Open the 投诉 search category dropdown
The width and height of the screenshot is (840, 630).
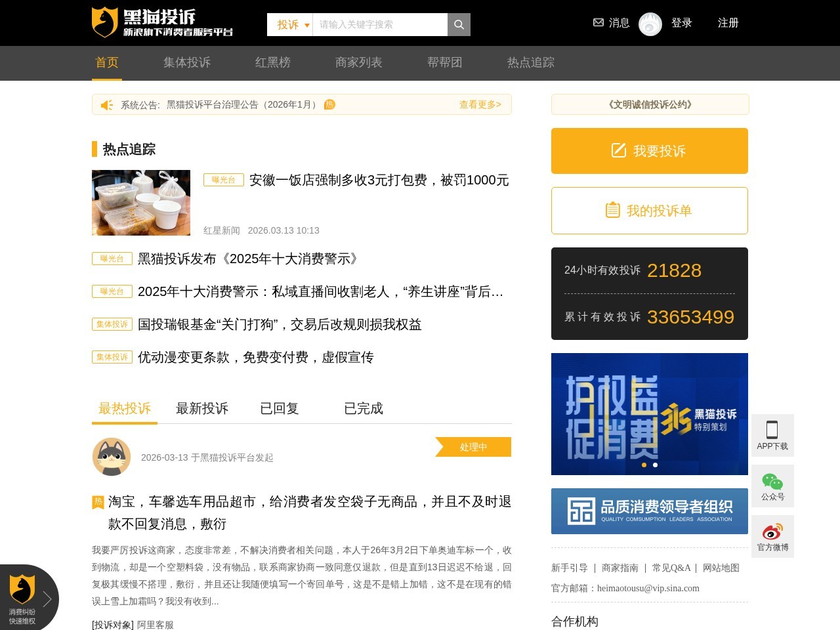pos(289,24)
